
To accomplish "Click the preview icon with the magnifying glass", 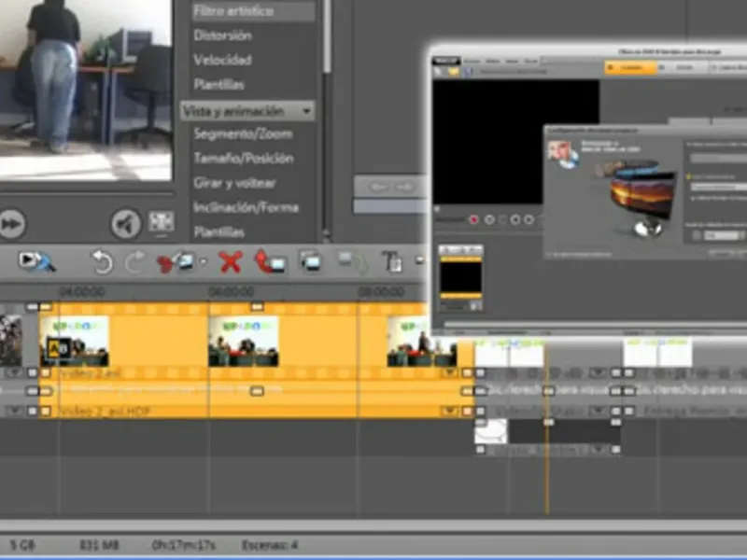I will 36,262.
